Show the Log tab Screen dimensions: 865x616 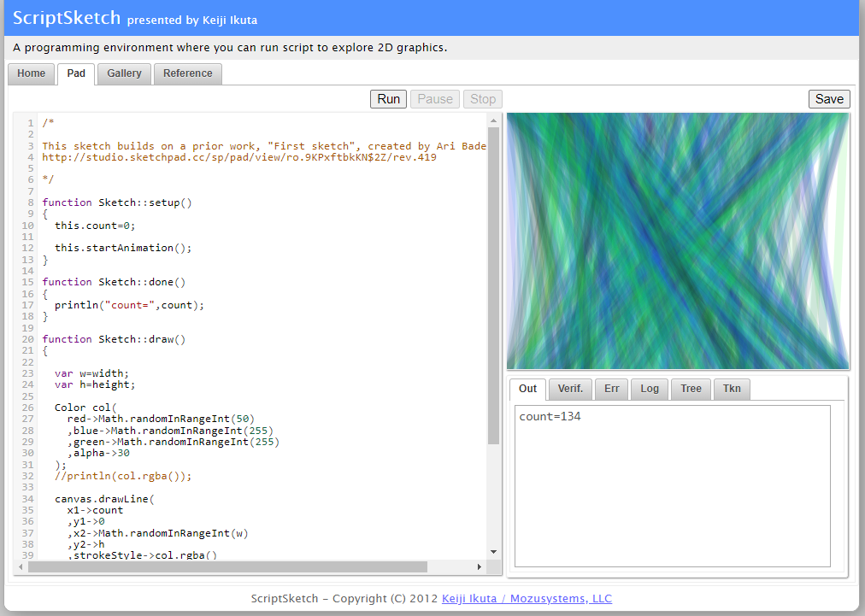(x=650, y=389)
